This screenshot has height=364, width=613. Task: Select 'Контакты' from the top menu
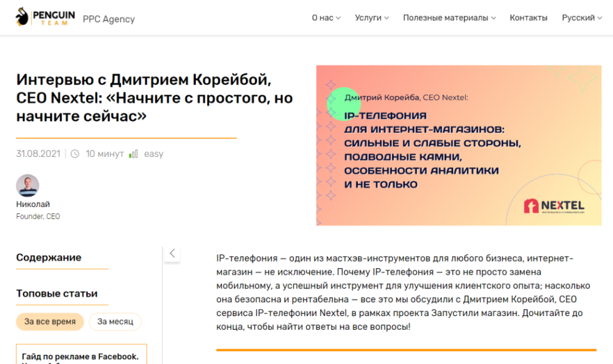529,17
